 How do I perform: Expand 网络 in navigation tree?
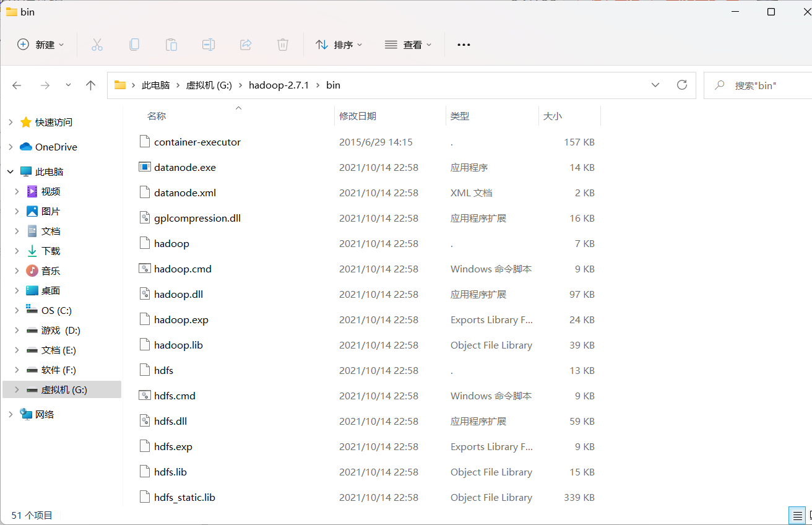(x=10, y=414)
